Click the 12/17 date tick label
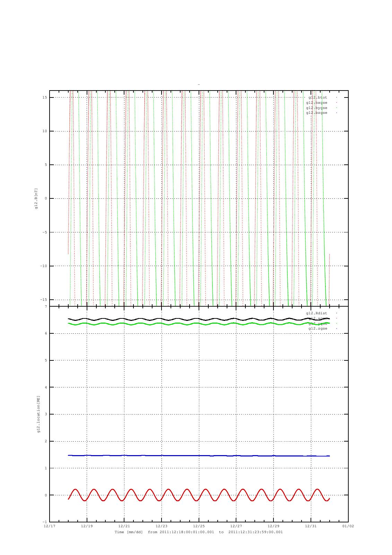392x555 pixels. [x=49, y=526]
